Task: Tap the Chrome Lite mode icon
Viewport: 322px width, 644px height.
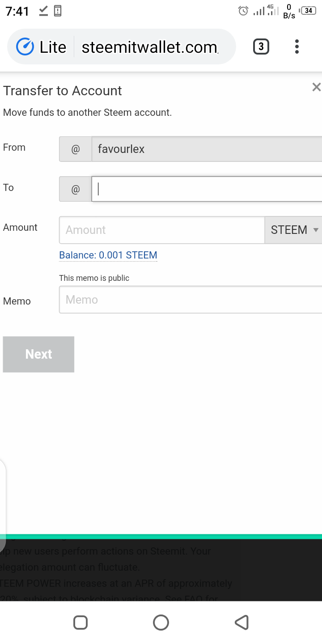Action: coord(25,47)
